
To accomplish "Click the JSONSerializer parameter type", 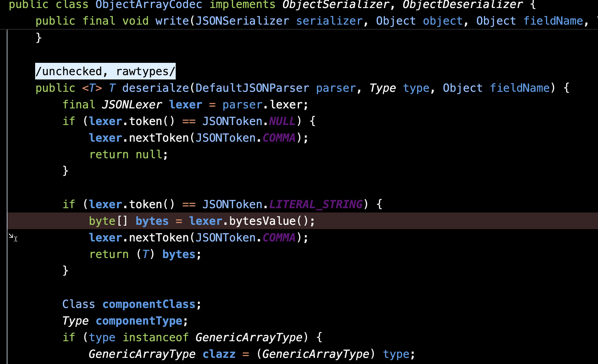I will (243, 21).
